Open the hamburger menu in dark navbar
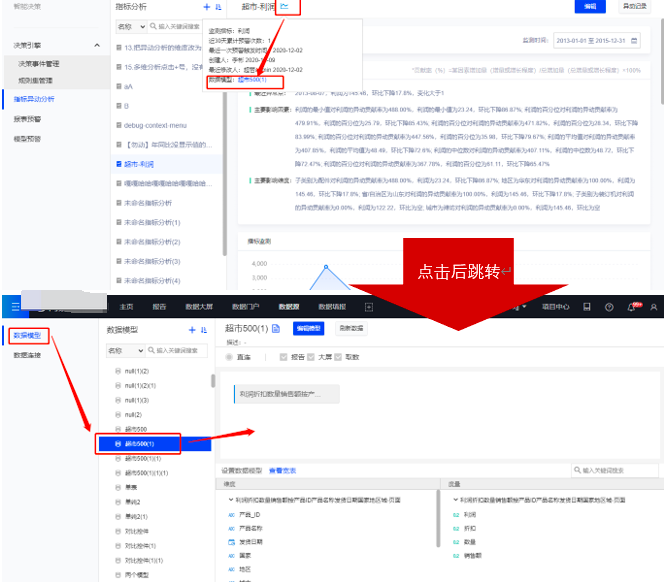Viewport: 664px width, 582px height. coord(16,306)
